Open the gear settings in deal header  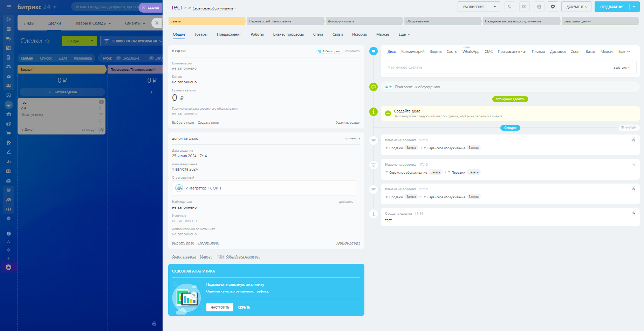(553, 7)
